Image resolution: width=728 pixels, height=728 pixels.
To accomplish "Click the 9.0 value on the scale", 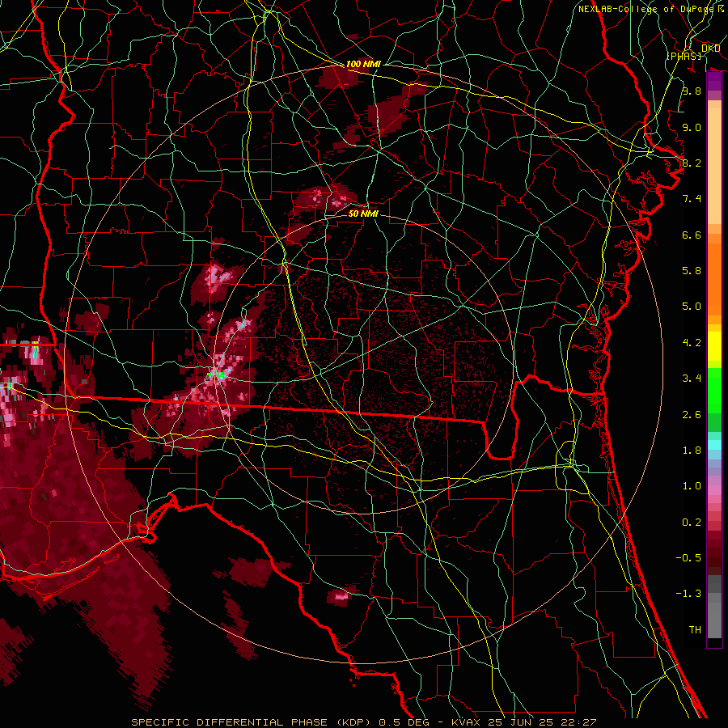I will click(692, 127).
